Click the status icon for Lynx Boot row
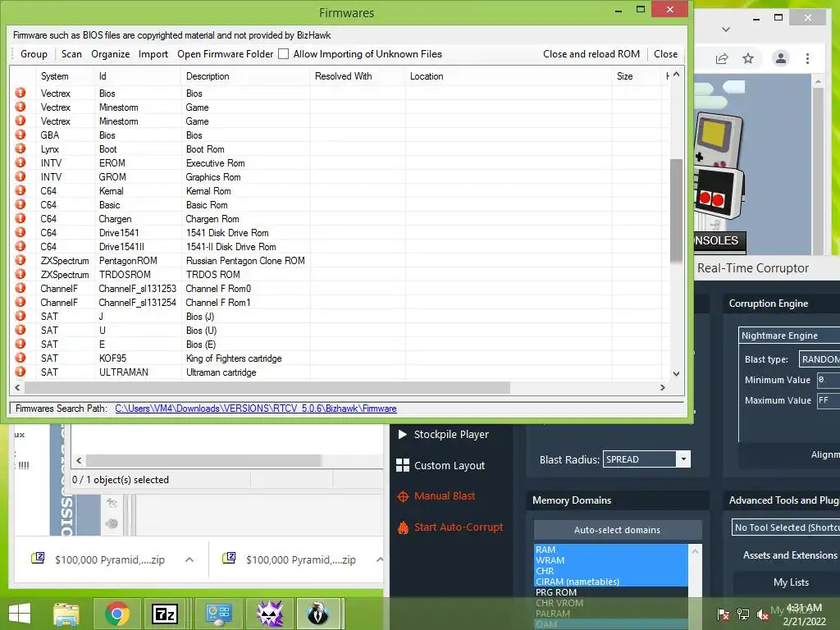Viewport: 840px width, 630px height. coord(21,148)
